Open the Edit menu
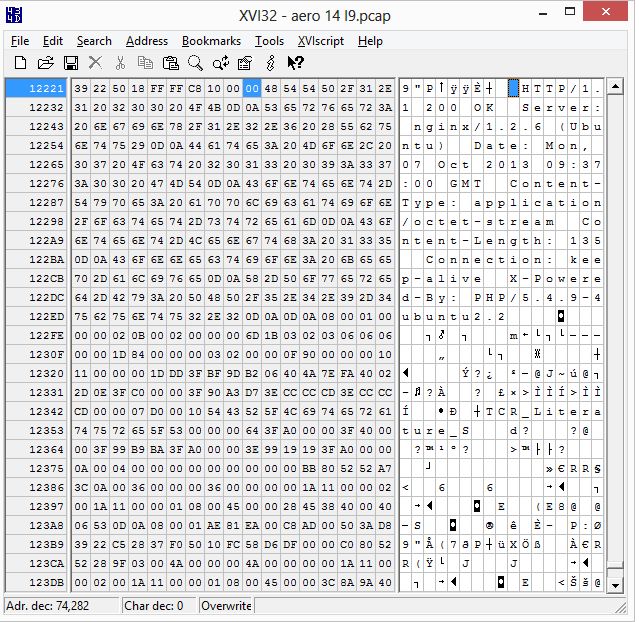 [53, 41]
